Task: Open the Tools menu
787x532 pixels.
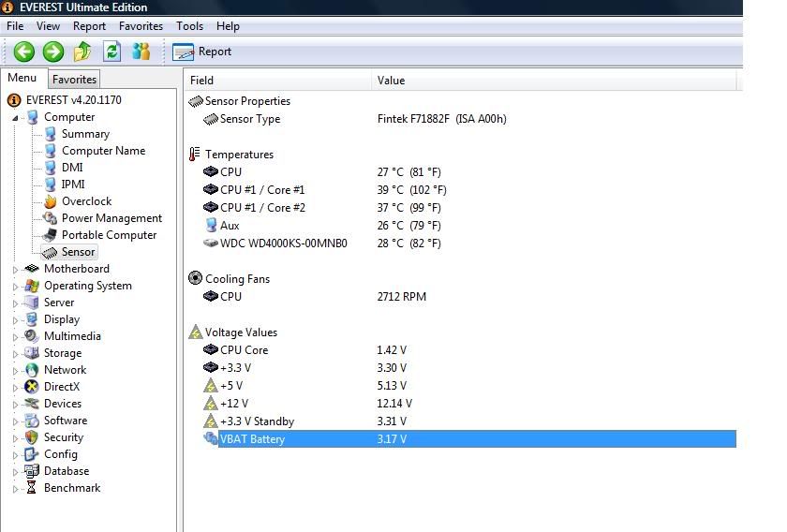Action: (x=189, y=26)
